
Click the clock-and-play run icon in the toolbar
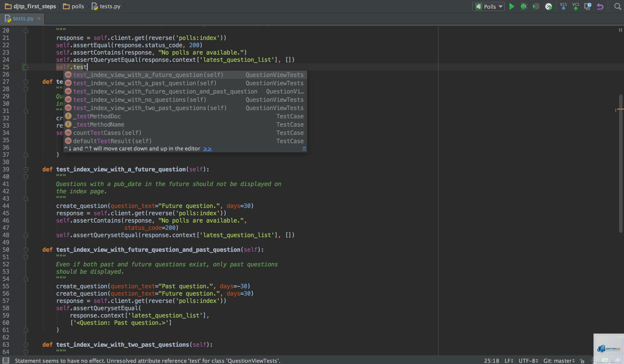pyautogui.click(x=548, y=6)
